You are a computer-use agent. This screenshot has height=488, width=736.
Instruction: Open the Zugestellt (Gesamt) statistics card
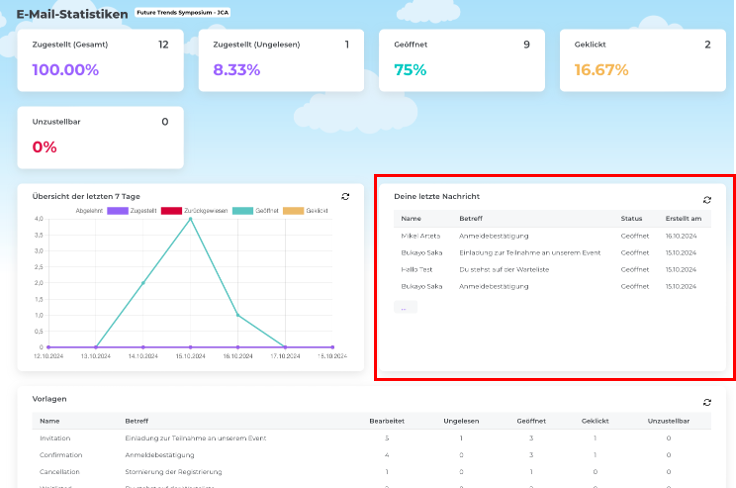(x=100, y=60)
